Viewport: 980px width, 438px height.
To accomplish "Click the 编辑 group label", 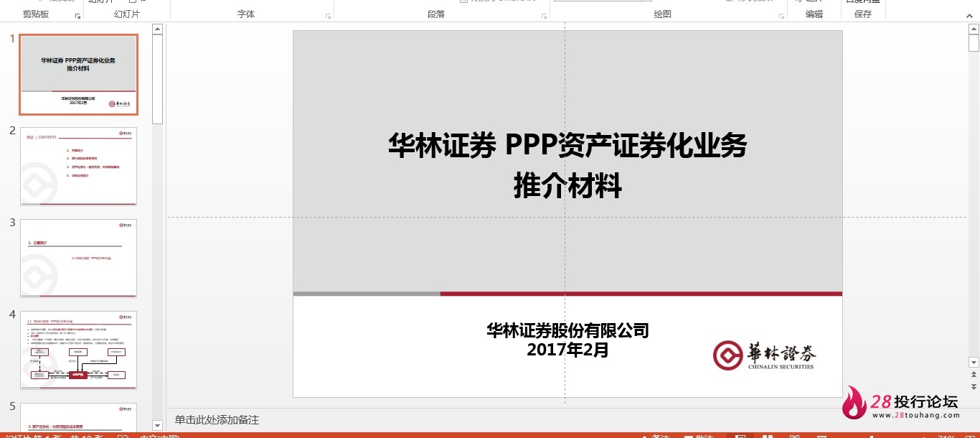I will coord(814,14).
